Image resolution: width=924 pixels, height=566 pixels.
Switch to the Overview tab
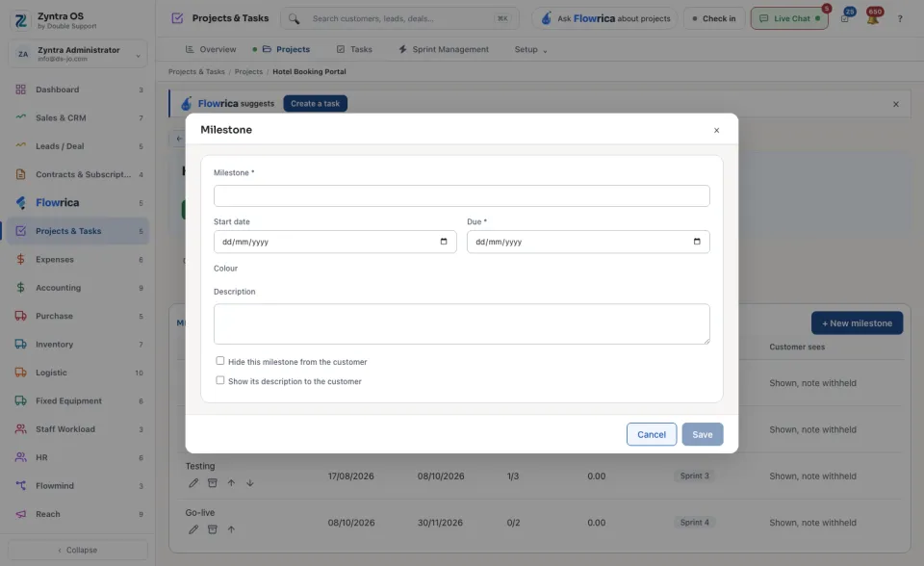pyautogui.click(x=211, y=49)
